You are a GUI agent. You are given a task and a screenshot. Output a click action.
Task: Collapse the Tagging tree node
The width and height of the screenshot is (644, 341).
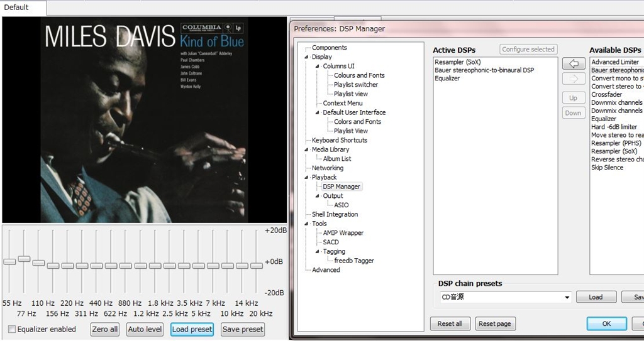tap(317, 252)
